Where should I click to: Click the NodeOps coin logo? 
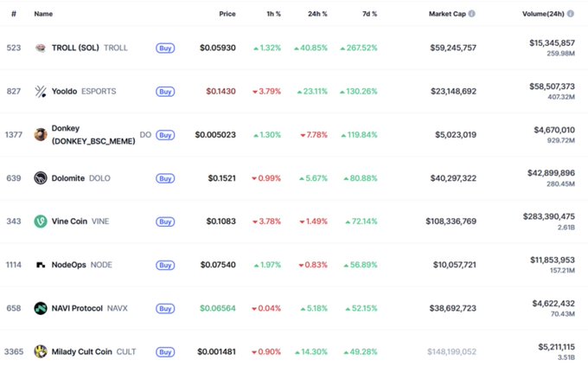pyautogui.click(x=41, y=265)
